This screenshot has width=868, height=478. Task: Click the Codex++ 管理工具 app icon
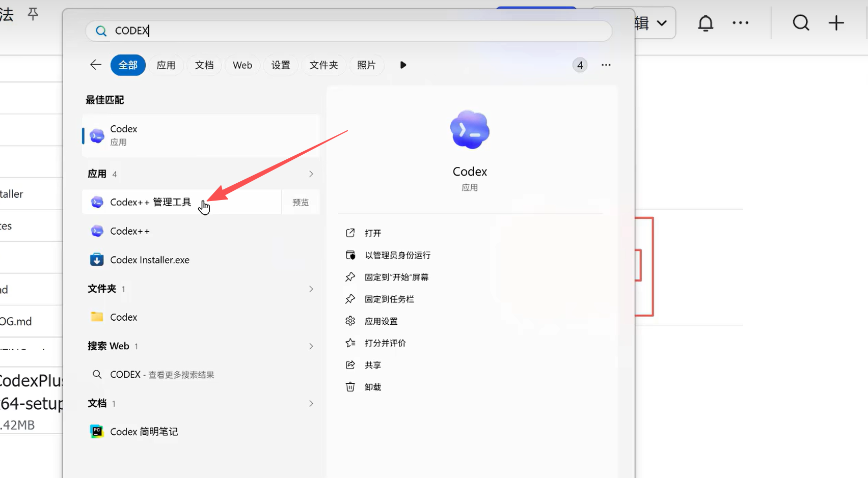pyautogui.click(x=97, y=202)
